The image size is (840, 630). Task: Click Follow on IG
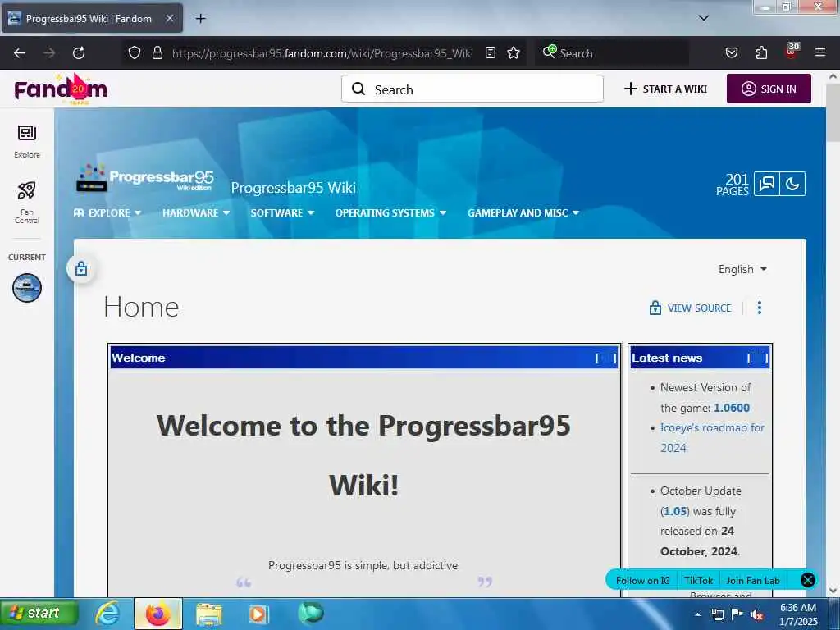pyautogui.click(x=642, y=580)
